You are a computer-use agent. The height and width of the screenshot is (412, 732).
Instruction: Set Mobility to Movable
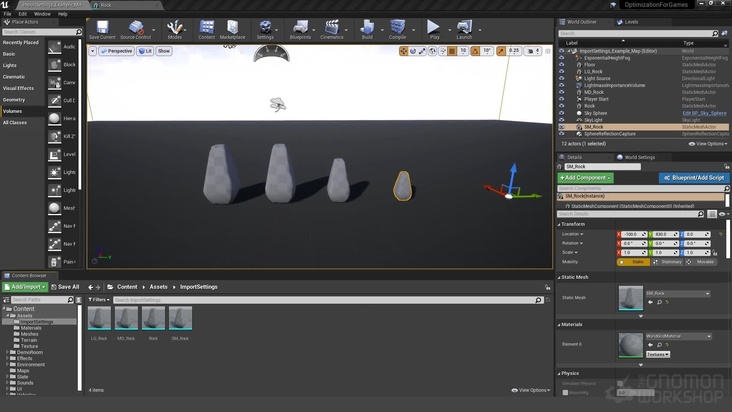tap(702, 262)
